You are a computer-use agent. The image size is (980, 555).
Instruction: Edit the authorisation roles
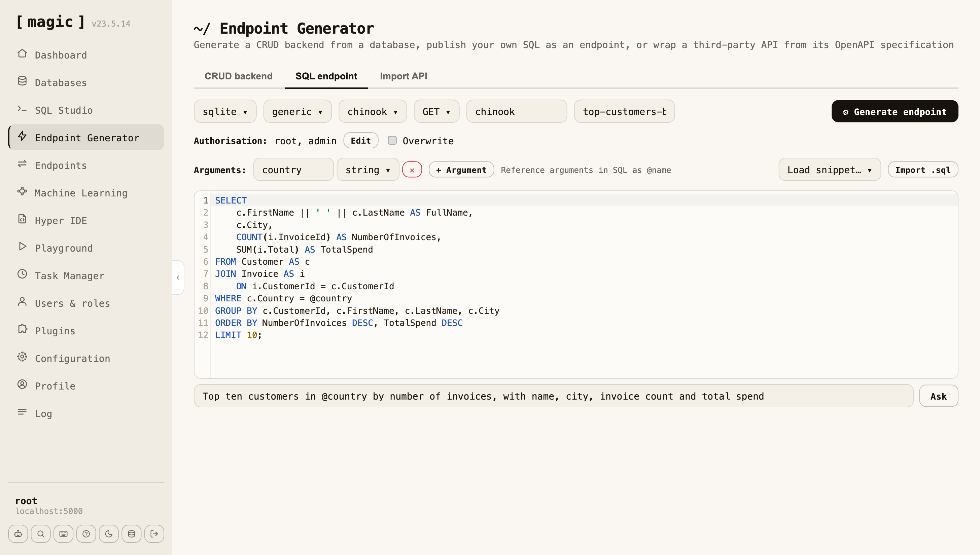[x=360, y=141]
